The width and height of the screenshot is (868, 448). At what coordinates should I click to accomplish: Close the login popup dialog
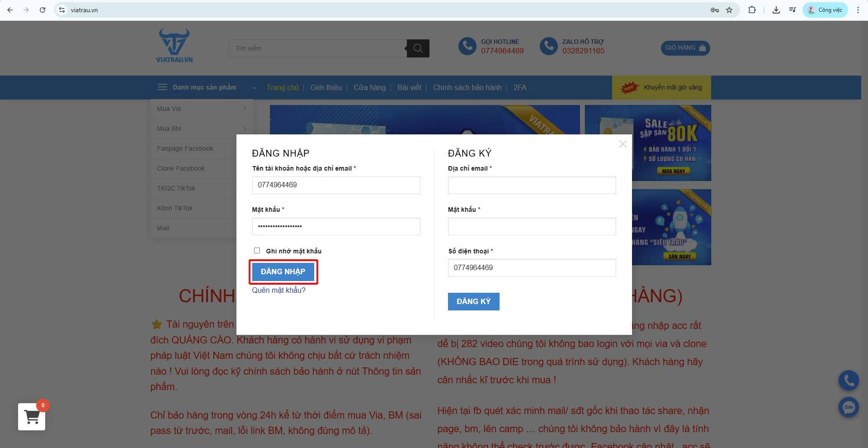(x=623, y=144)
